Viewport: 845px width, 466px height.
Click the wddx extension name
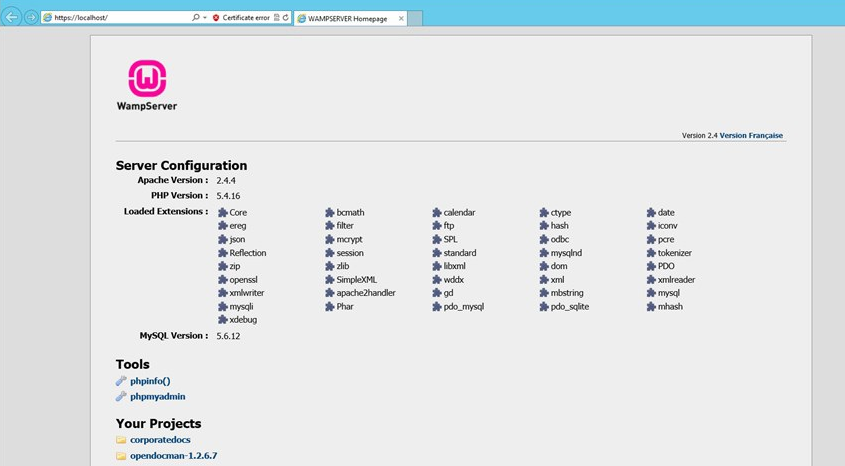point(453,280)
